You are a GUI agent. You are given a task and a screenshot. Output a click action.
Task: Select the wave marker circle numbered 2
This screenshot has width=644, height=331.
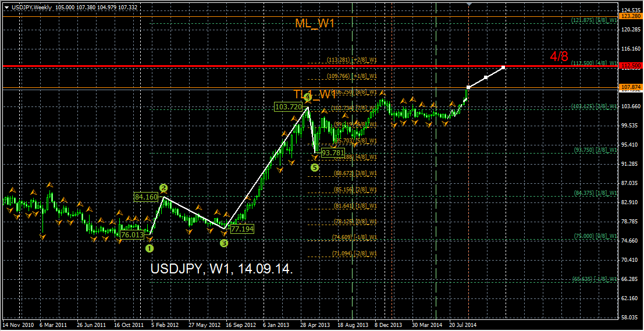(163, 188)
